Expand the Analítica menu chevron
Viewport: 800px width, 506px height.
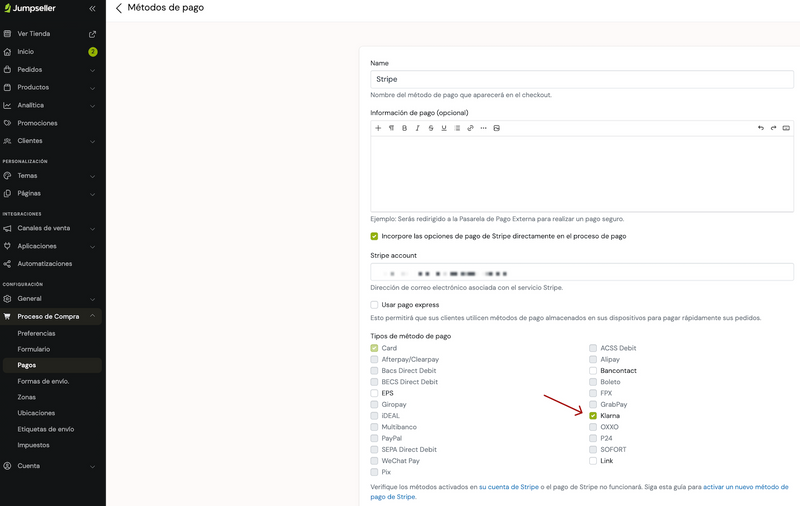(x=92, y=106)
